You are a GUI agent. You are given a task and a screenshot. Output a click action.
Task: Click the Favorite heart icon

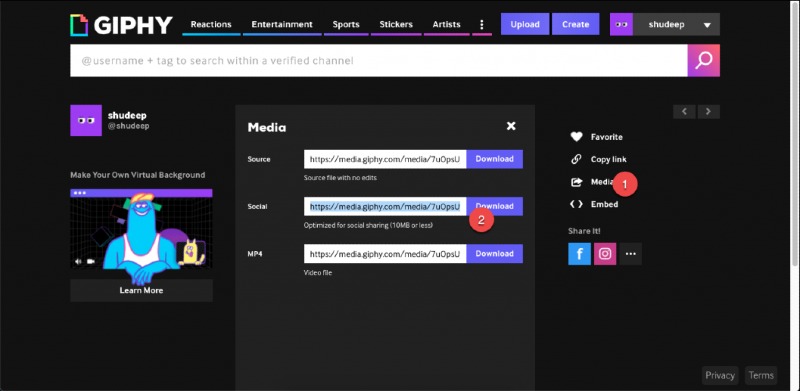[576, 137]
